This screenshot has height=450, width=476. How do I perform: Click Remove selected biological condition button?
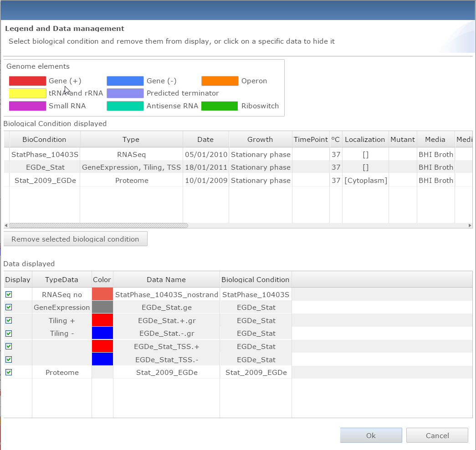point(75,239)
